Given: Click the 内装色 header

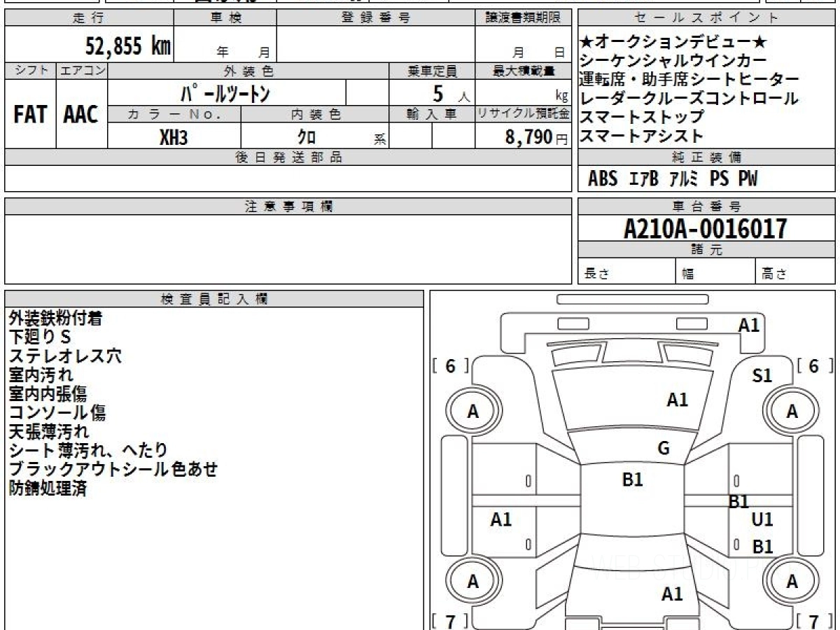Looking at the screenshot, I should click(315, 114).
